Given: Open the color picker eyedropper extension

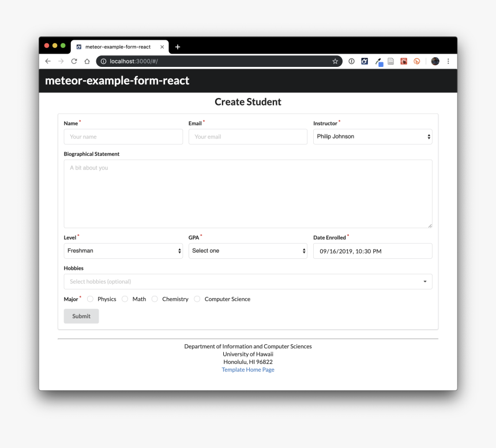Looking at the screenshot, I should pyautogui.click(x=379, y=62).
